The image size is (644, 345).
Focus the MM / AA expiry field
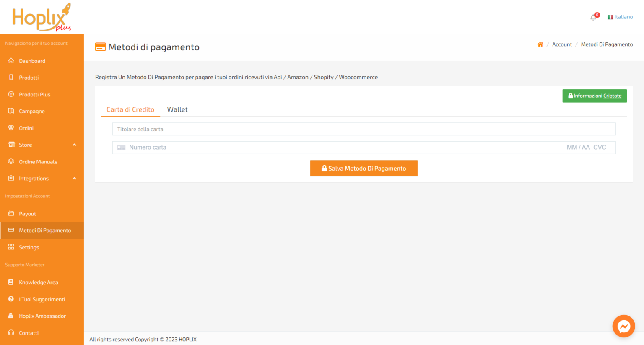578,148
